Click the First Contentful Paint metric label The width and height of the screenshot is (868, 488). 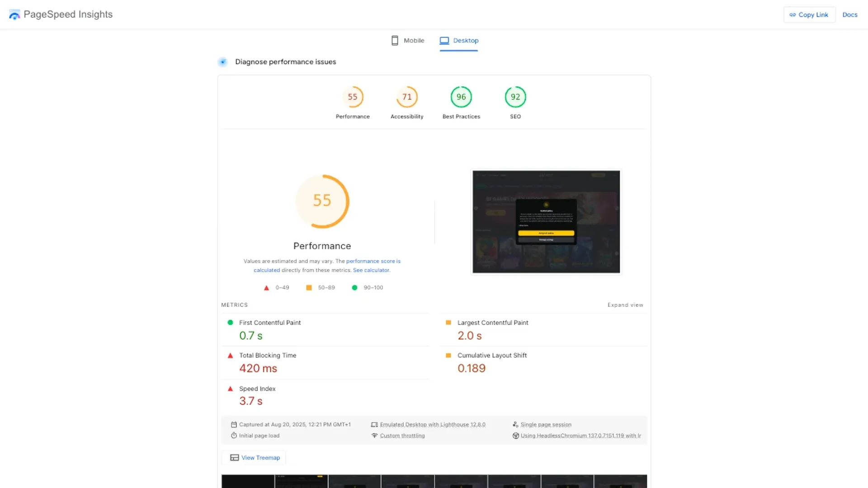pos(270,323)
